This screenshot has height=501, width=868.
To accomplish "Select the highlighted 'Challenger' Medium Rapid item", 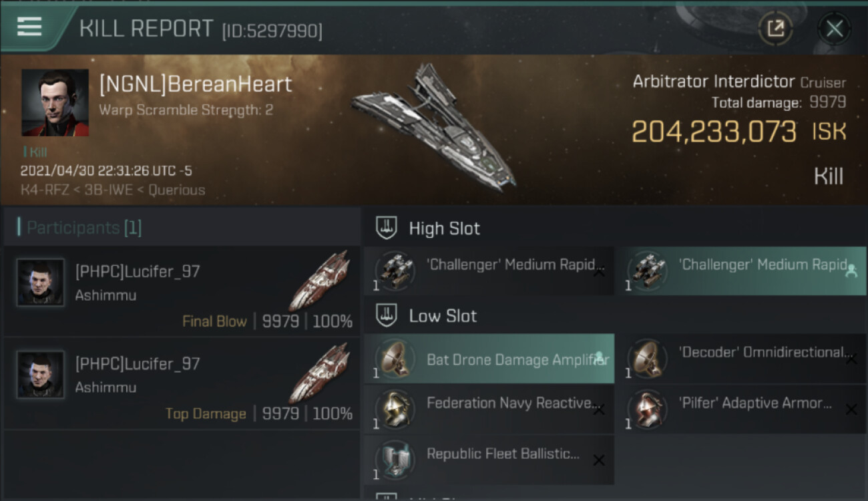I will [741, 271].
